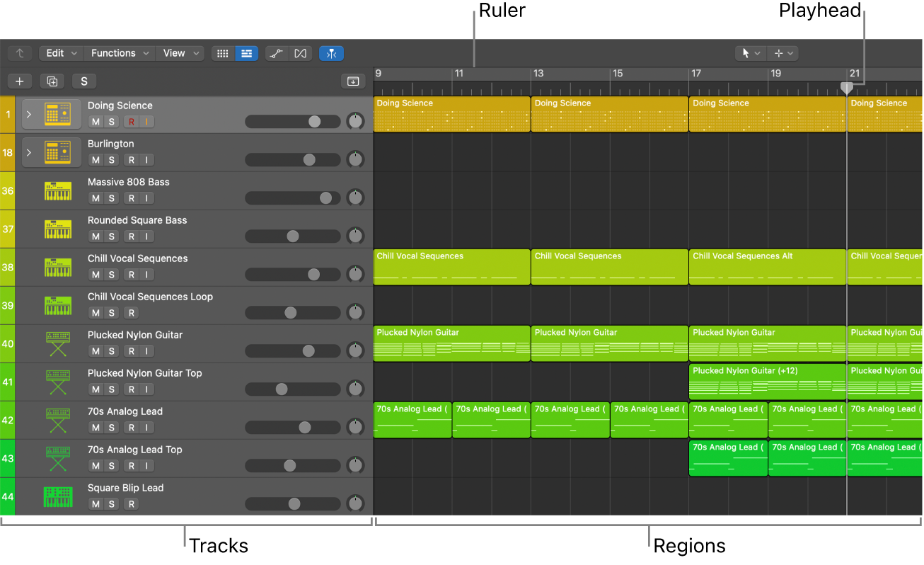
Task: Click the back arrow icon above Edit
Action: pyautogui.click(x=19, y=53)
